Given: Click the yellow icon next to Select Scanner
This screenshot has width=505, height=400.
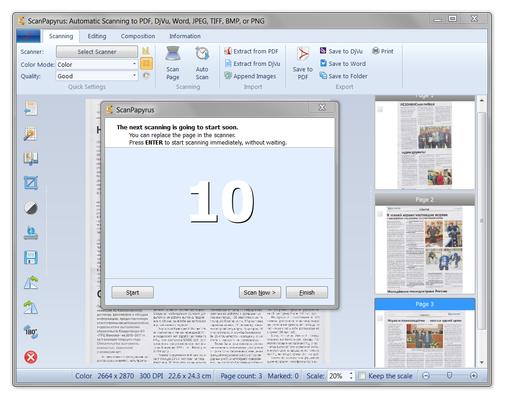Looking at the screenshot, I should click(x=146, y=51).
